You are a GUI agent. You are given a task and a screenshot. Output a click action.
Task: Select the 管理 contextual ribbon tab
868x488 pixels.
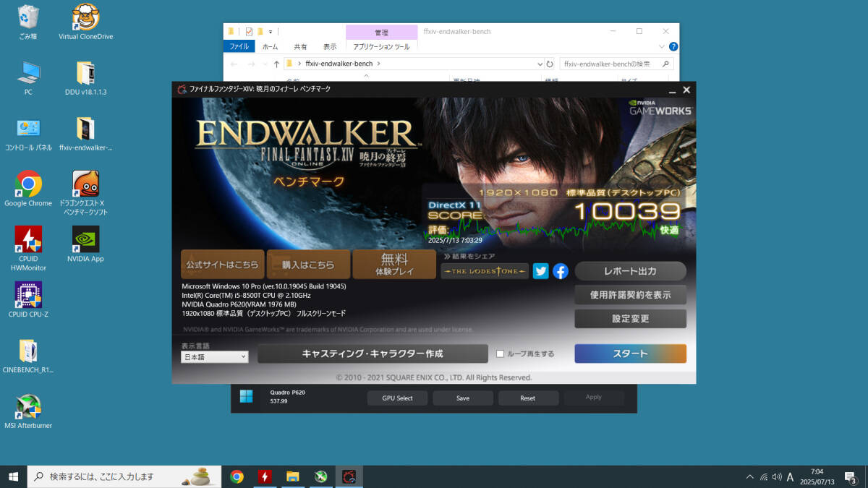[381, 33]
